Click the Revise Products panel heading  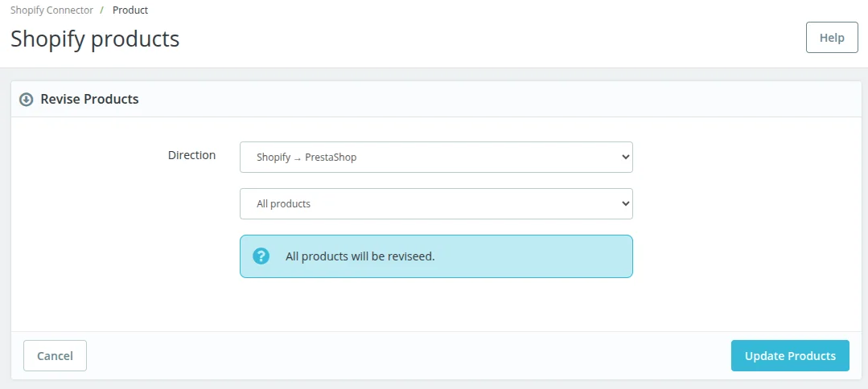click(x=89, y=100)
